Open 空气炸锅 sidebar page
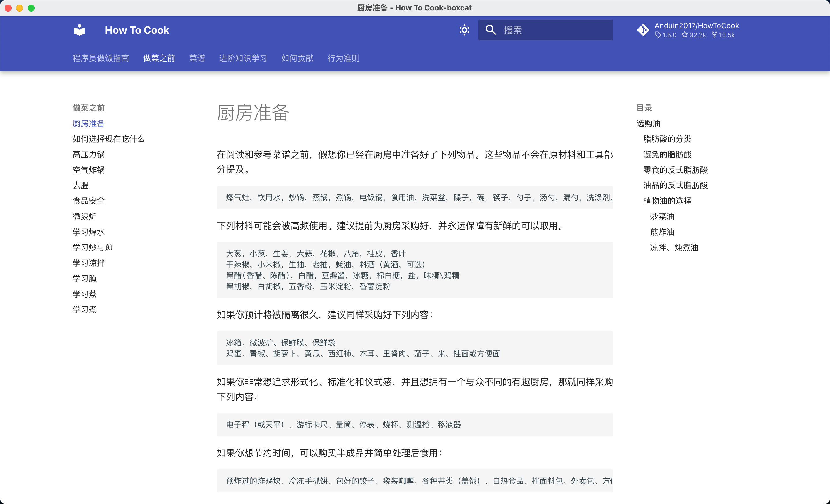Image resolution: width=830 pixels, height=504 pixels. (x=88, y=170)
